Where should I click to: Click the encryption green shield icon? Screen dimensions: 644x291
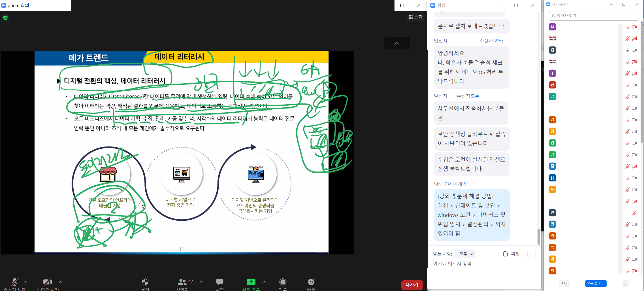click(x=5, y=18)
